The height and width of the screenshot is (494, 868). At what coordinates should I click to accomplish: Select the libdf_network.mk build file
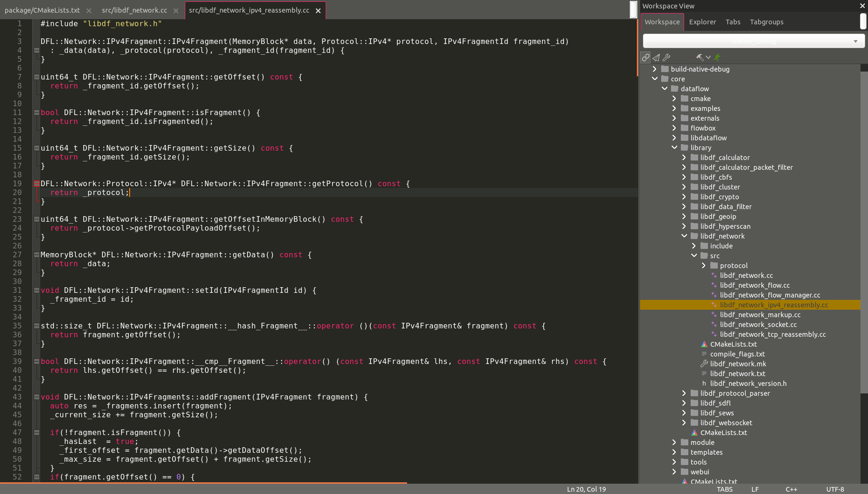point(738,363)
